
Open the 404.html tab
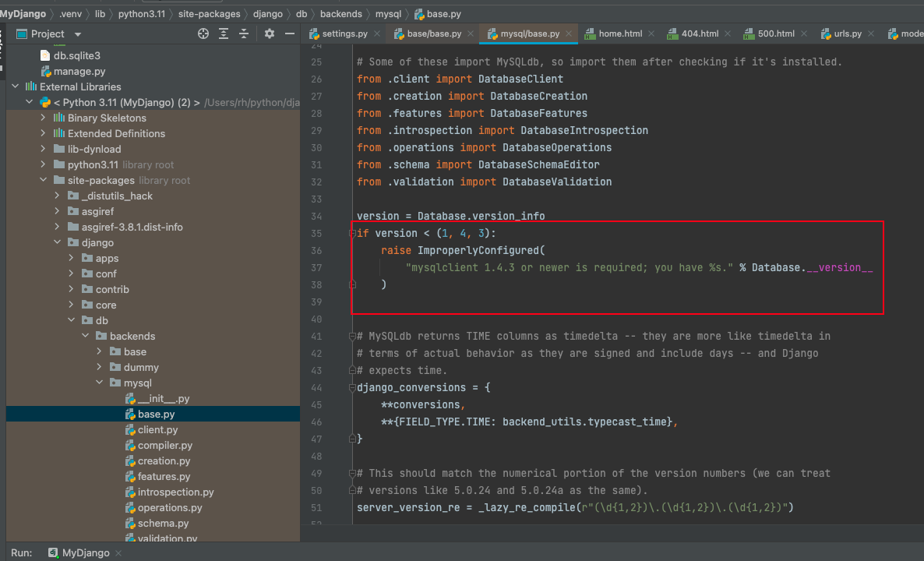point(700,34)
